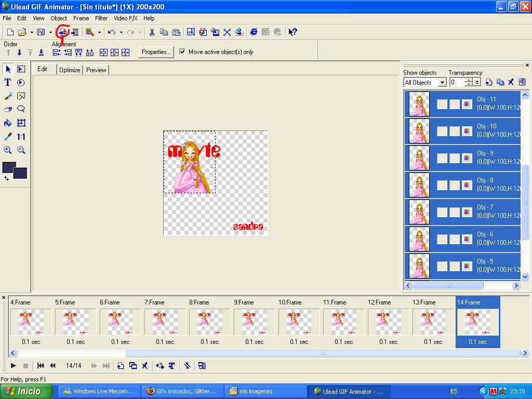Viewport: 532px width, 399px height.
Task: Select the Eyedropper tool
Action: click(x=8, y=137)
